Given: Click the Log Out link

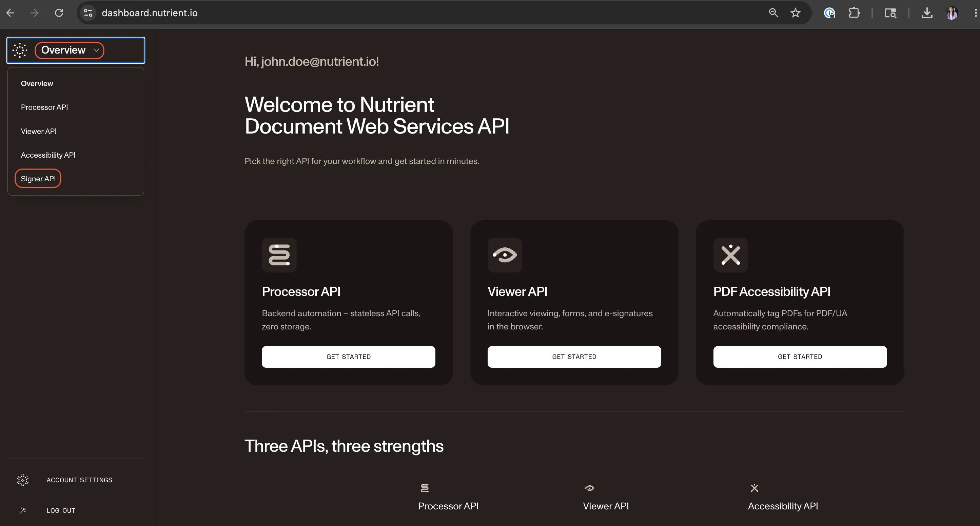Looking at the screenshot, I should coord(61,511).
